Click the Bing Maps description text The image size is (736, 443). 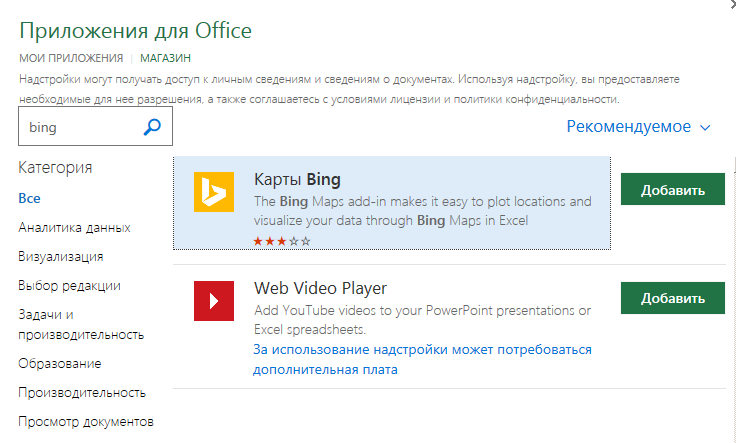pos(422,211)
